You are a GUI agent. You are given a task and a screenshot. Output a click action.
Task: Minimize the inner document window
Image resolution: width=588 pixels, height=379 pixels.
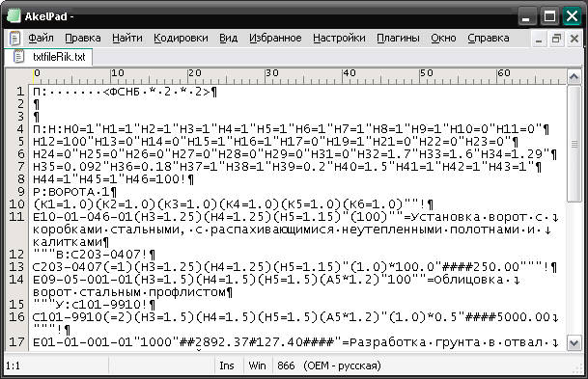(x=539, y=39)
